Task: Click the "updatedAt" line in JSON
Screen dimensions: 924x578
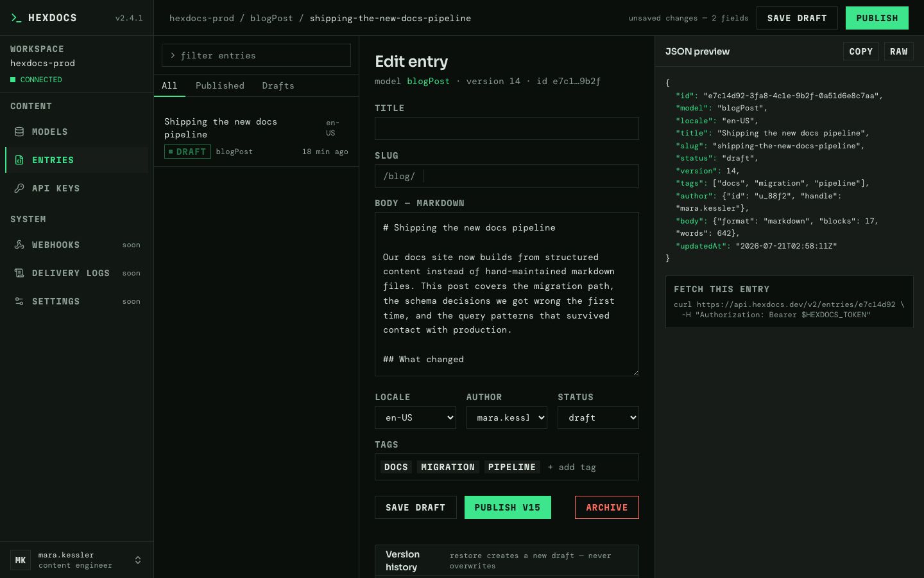Action: (x=756, y=246)
